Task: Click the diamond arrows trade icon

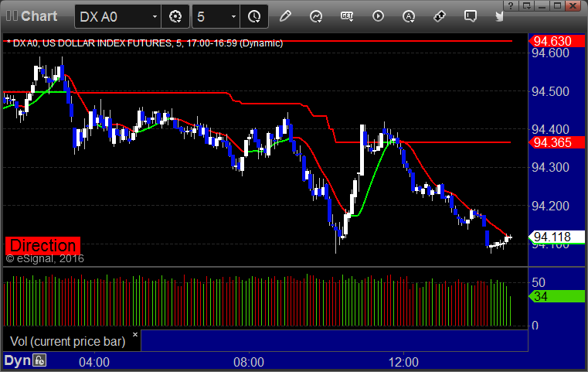Action: pyautogui.click(x=440, y=16)
